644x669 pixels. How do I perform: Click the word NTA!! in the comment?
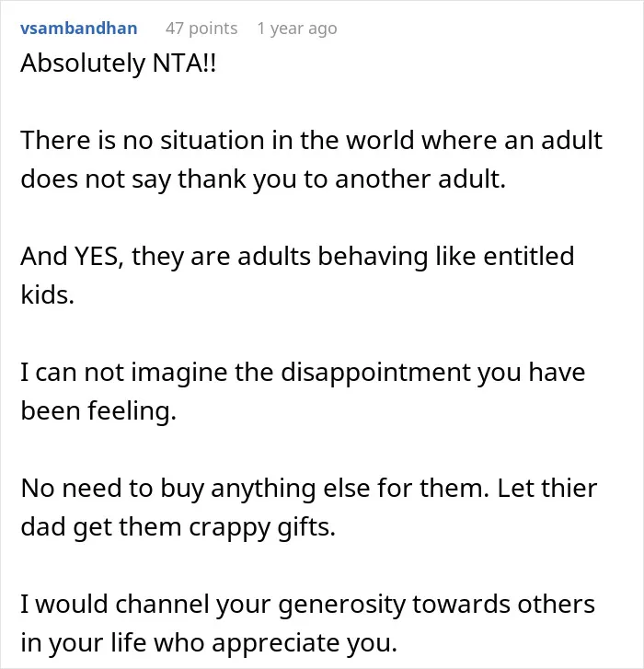[x=184, y=63]
